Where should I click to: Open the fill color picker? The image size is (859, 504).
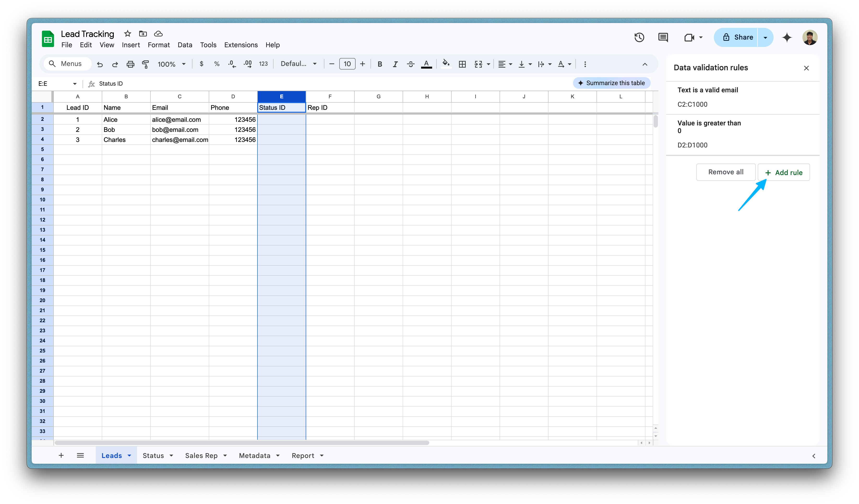(x=446, y=64)
